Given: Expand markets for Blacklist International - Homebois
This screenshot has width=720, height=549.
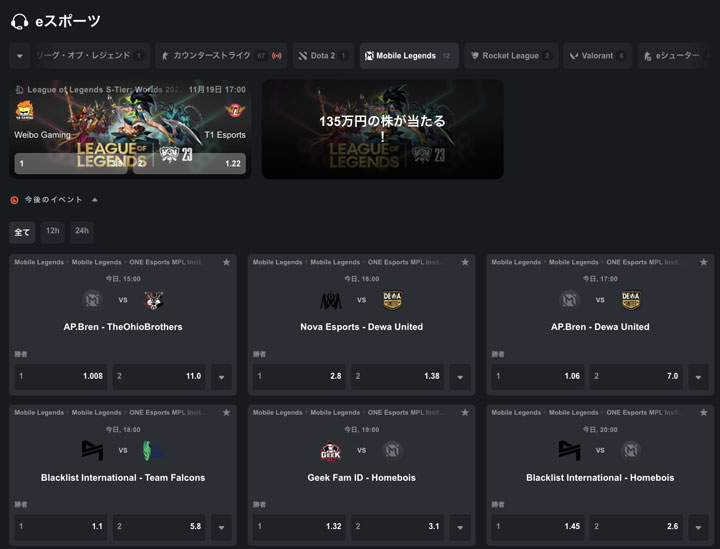Looking at the screenshot, I should pyautogui.click(x=698, y=527).
